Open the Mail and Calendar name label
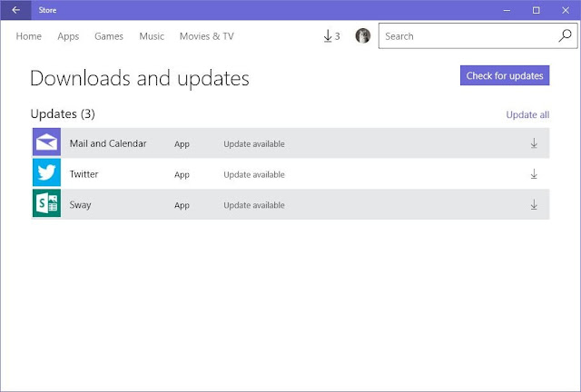The image size is (581, 392). click(x=108, y=143)
